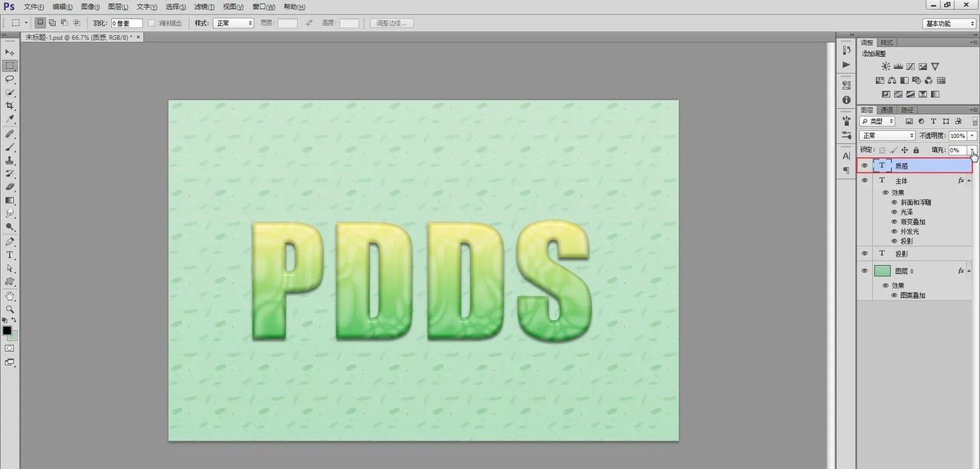Filter layers by type layers icon
980x469 pixels.
pyautogui.click(x=934, y=121)
